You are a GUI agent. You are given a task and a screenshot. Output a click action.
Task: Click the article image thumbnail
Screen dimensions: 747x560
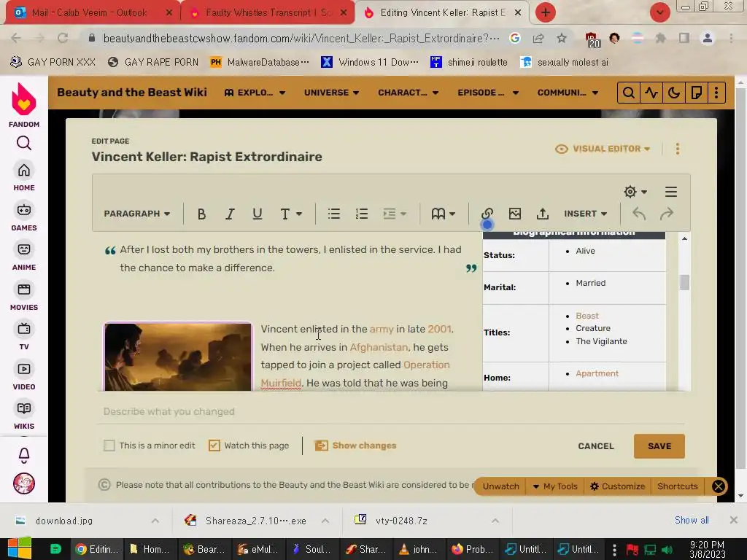(x=178, y=357)
